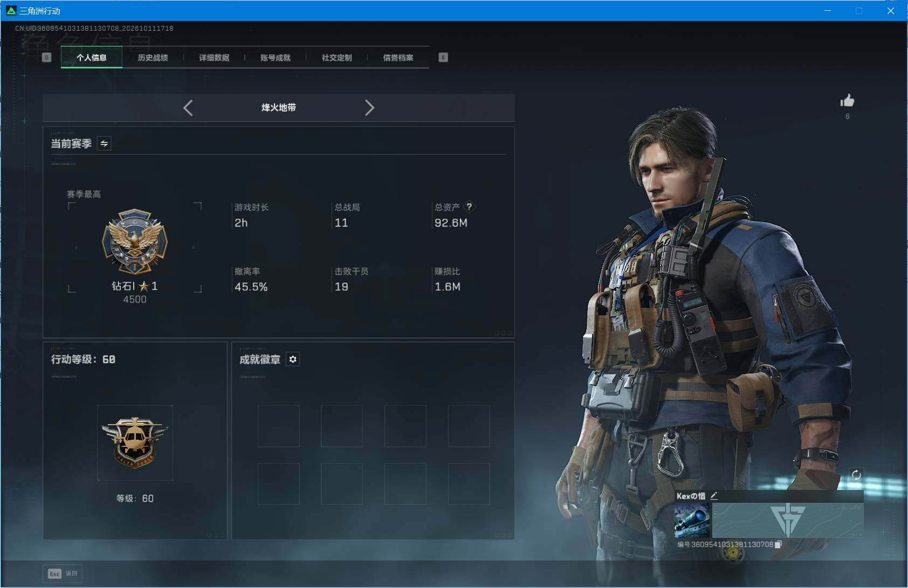Image resolution: width=908 pixels, height=588 pixels.
Task: Click the 总资产 92.6M value
Action: click(451, 223)
